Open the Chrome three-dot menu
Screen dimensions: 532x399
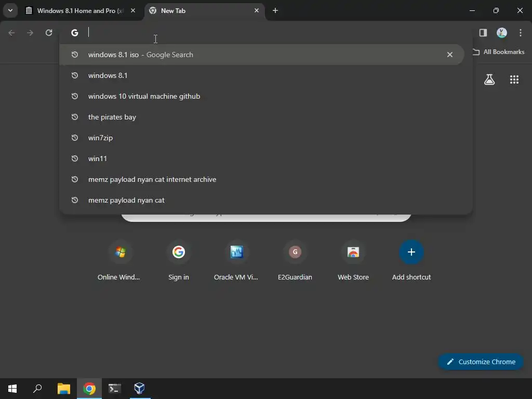click(x=521, y=33)
